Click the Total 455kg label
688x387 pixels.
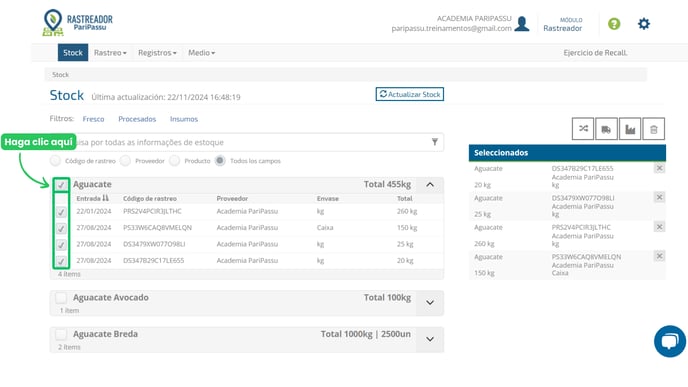click(x=387, y=184)
